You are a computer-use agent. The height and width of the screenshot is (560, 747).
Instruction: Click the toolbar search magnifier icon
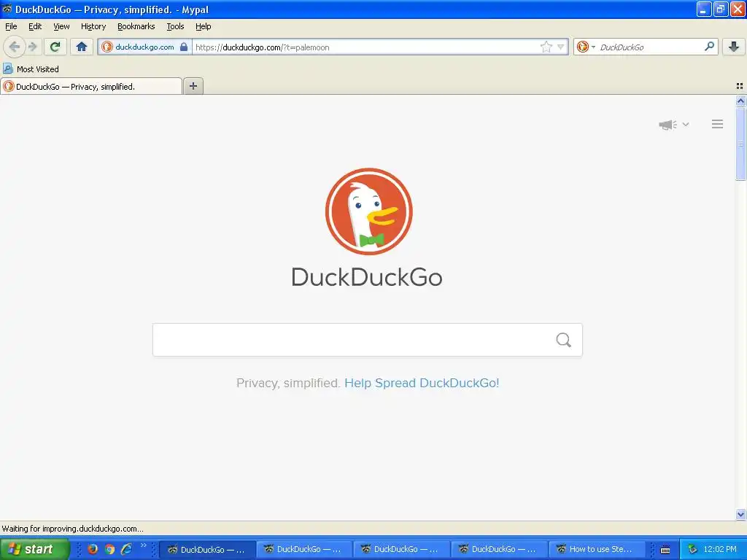(x=709, y=47)
